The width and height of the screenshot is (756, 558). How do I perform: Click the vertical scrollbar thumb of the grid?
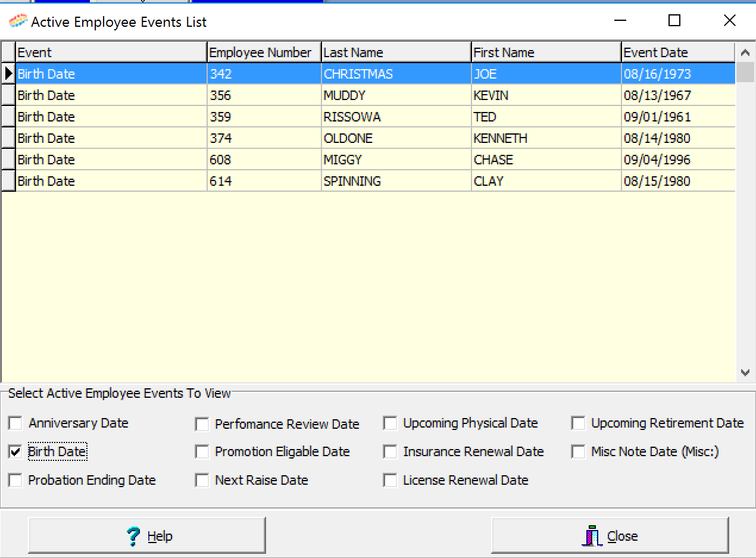tap(745, 71)
